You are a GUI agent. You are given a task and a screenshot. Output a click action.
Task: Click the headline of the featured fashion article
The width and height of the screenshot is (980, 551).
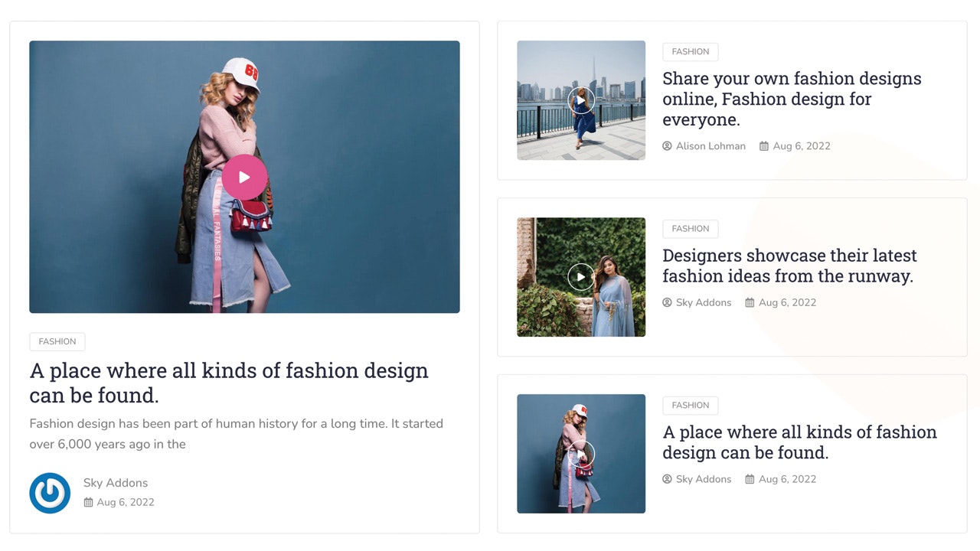click(228, 383)
